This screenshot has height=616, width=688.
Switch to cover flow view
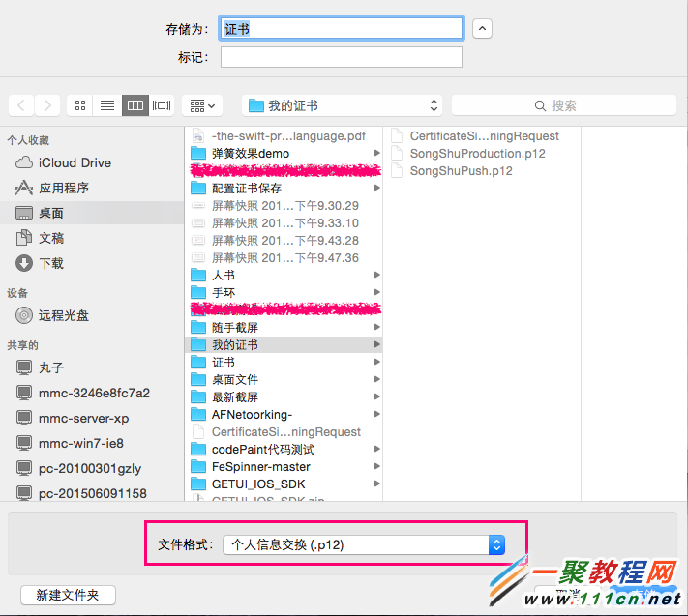point(162,105)
